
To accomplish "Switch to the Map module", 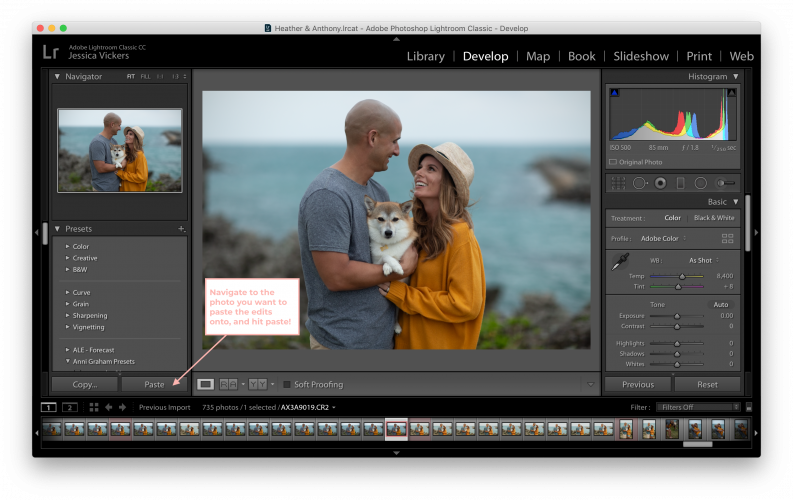I will (538, 57).
